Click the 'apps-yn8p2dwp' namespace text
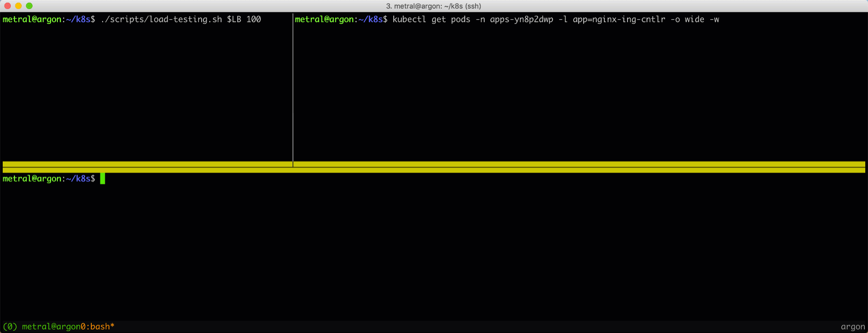 pos(521,19)
